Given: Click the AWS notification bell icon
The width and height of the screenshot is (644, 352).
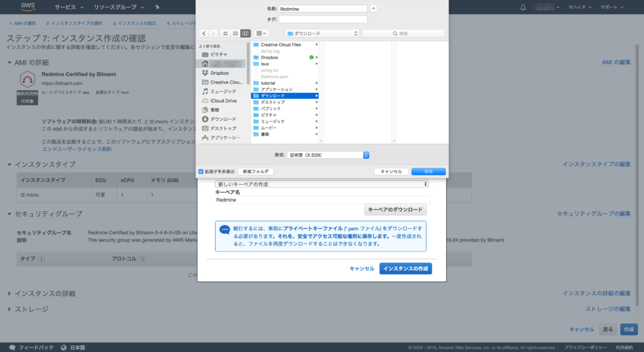Looking at the screenshot, I should (523, 8).
